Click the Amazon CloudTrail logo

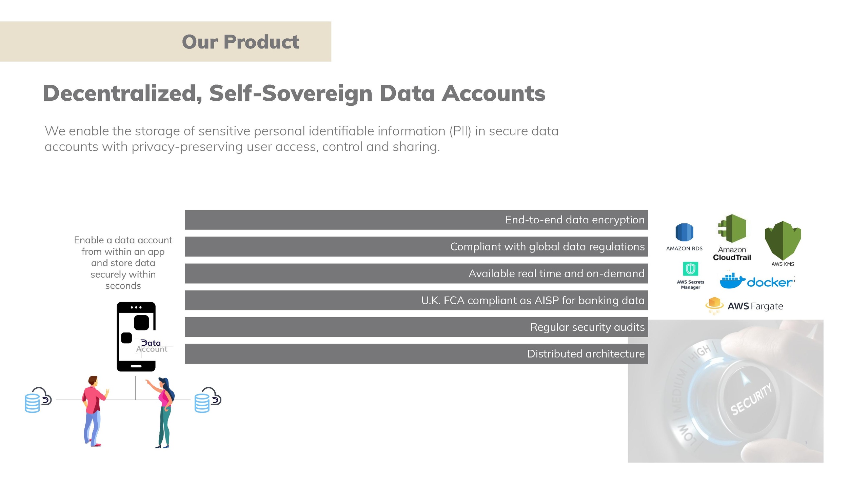tap(732, 229)
